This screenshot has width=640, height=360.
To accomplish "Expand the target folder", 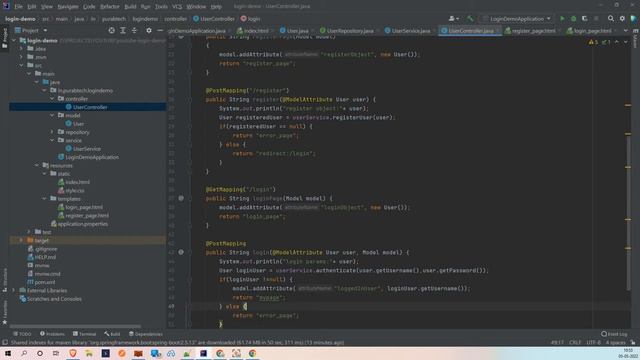I will pos(21,240).
